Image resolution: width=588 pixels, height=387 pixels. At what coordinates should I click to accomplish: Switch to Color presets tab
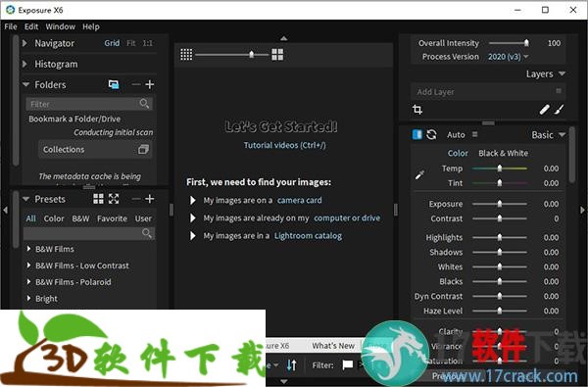[x=54, y=218]
